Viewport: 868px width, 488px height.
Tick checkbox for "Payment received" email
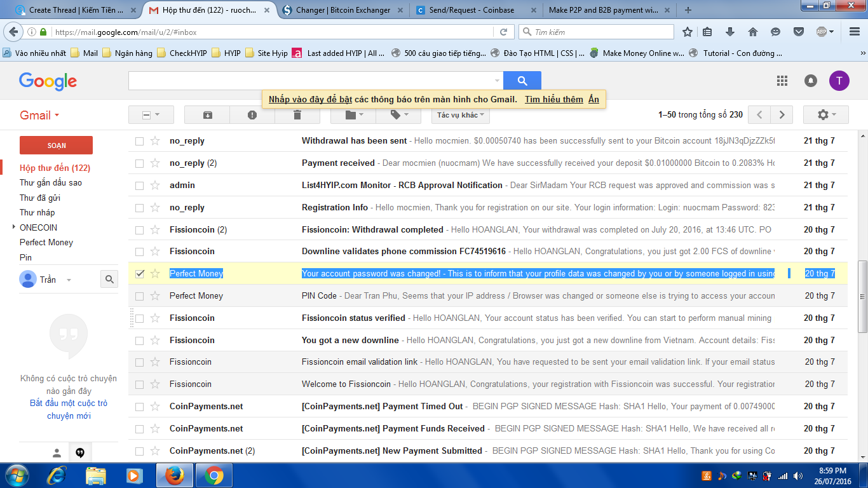pyautogui.click(x=139, y=163)
